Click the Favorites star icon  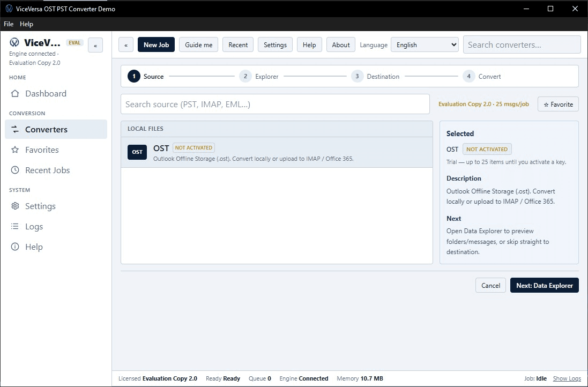coord(15,150)
